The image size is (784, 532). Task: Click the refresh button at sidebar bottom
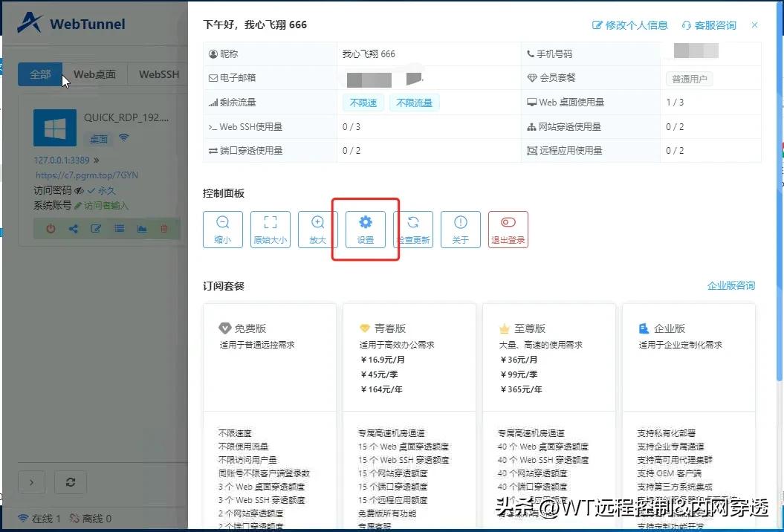tap(71, 482)
